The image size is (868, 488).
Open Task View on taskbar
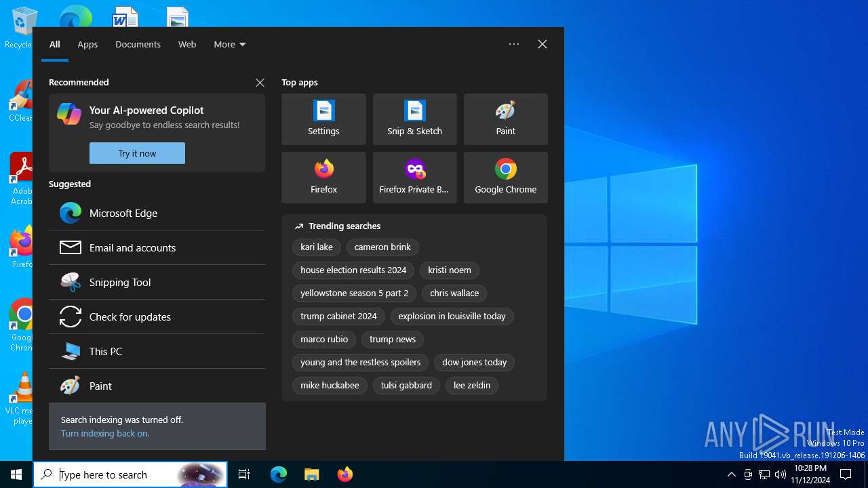[x=244, y=474]
